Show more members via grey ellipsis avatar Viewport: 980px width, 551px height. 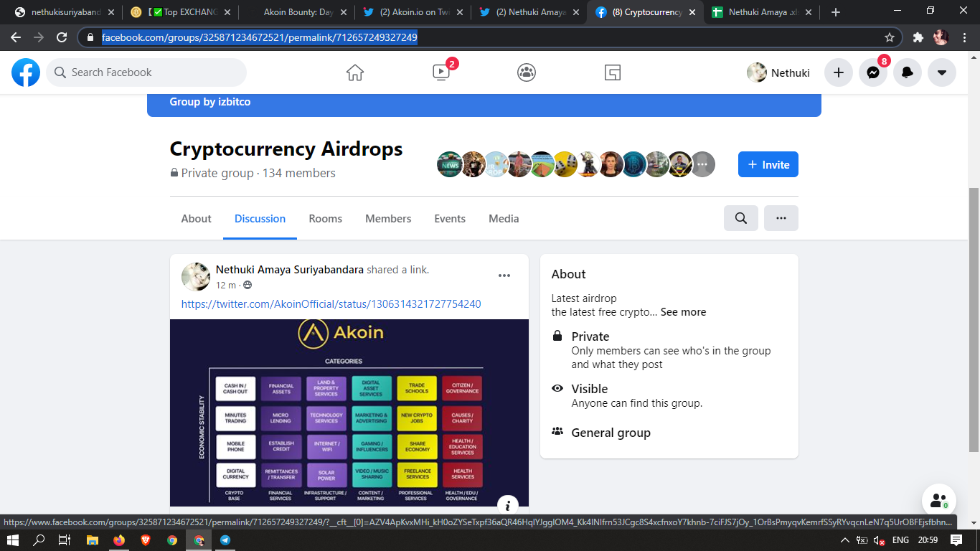tap(702, 164)
